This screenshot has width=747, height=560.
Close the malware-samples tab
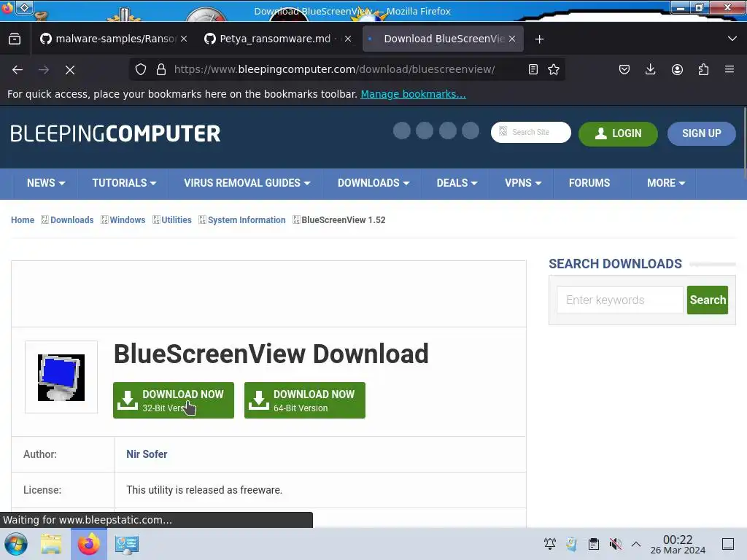[x=184, y=39]
